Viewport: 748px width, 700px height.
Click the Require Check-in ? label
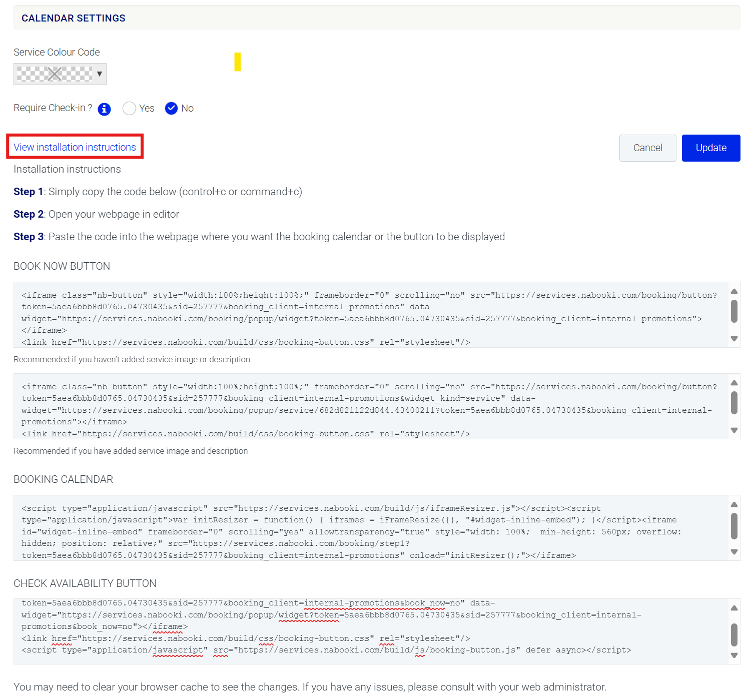coord(53,108)
